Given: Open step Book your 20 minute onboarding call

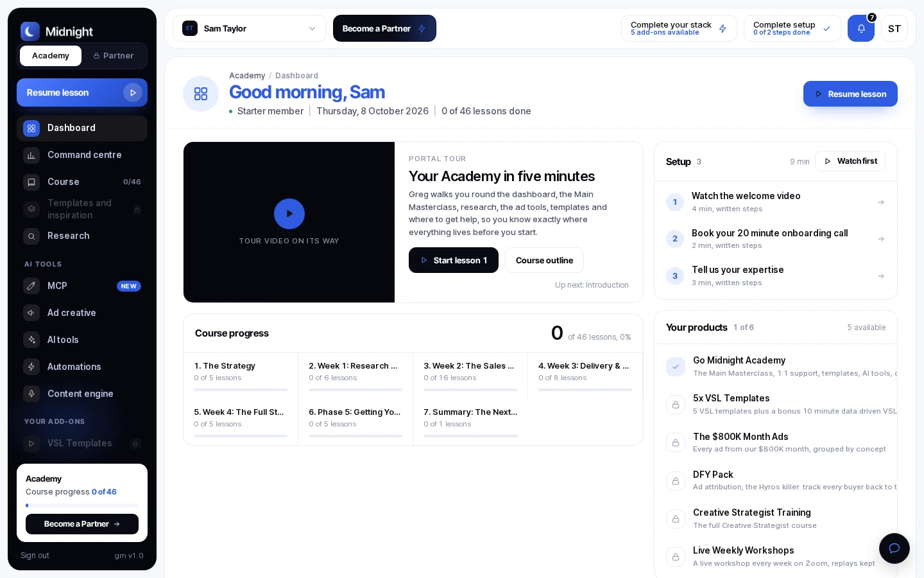Looking at the screenshot, I should (x=776, y=239).
